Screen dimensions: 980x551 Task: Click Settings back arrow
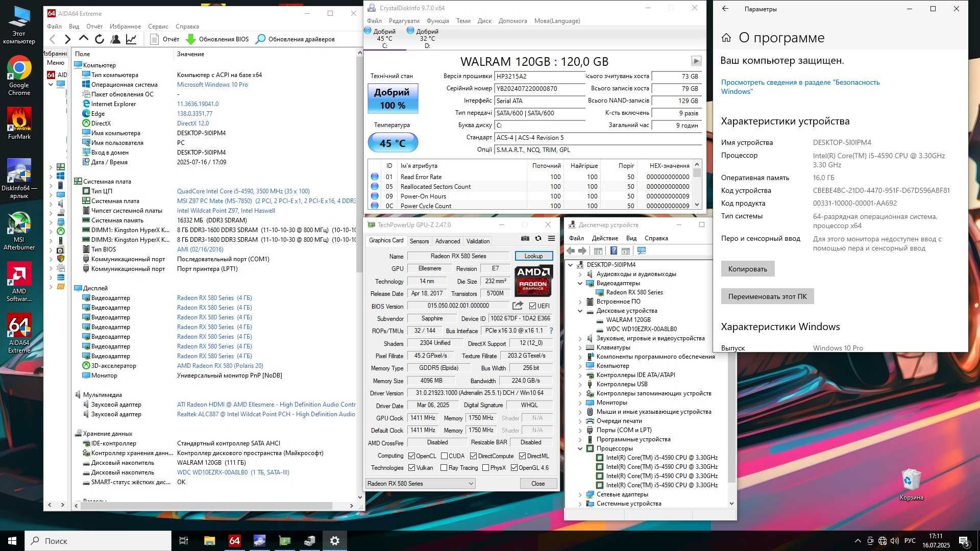(x=725, y=9)
